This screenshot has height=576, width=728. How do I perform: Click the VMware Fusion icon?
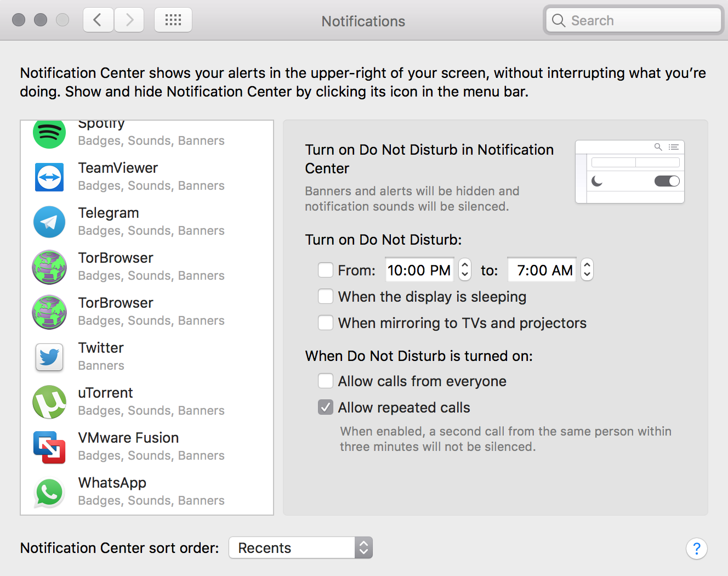(x=49, y=447)
